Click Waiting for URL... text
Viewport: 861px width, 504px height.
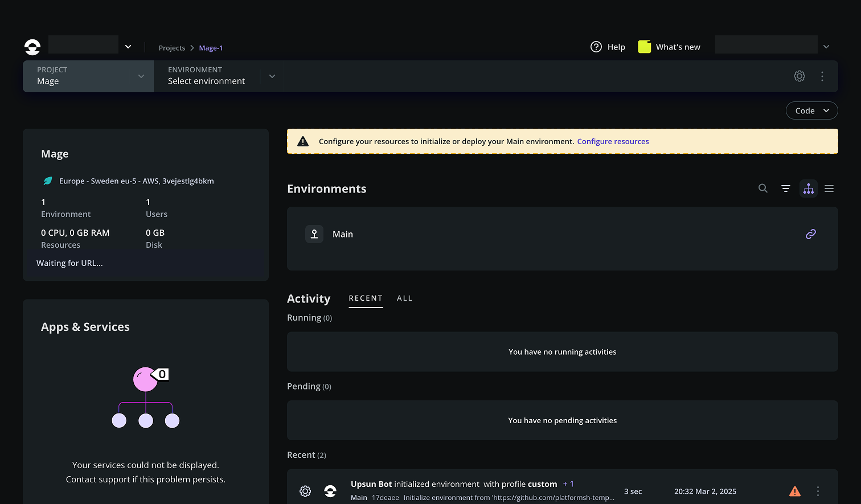[x=69, y=263]
